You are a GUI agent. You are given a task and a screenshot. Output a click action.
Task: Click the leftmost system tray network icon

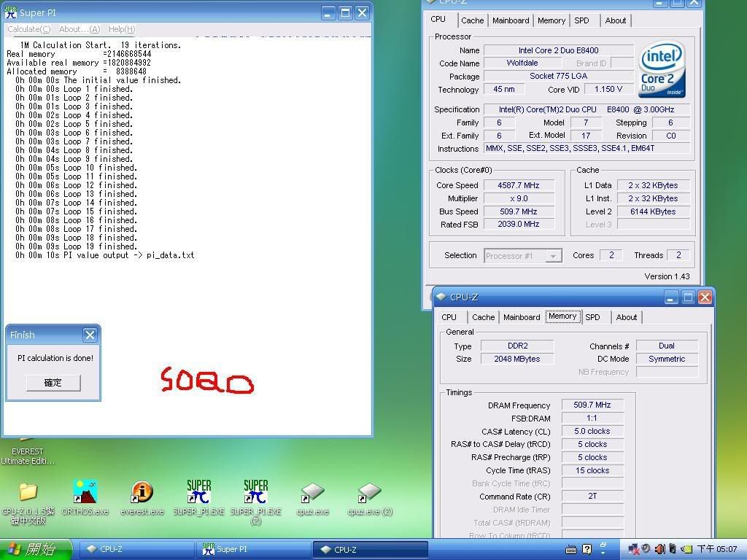(x=634, y=549)
